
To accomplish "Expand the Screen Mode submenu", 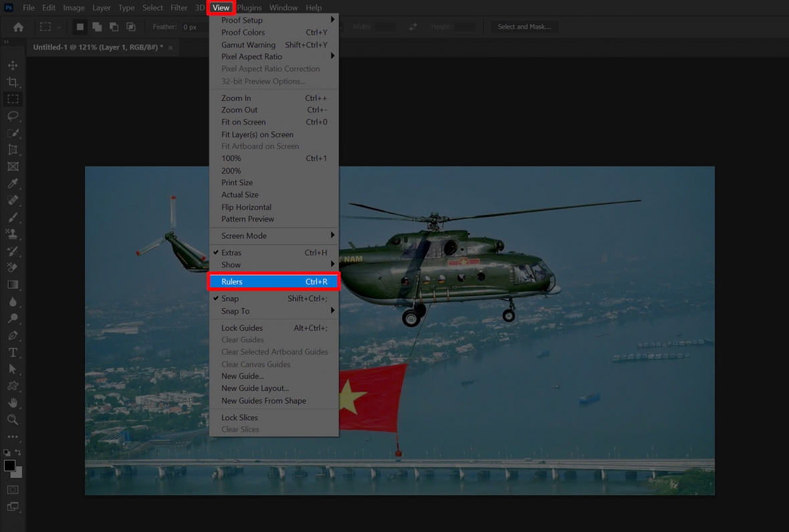I will click(x=273, y=236).
